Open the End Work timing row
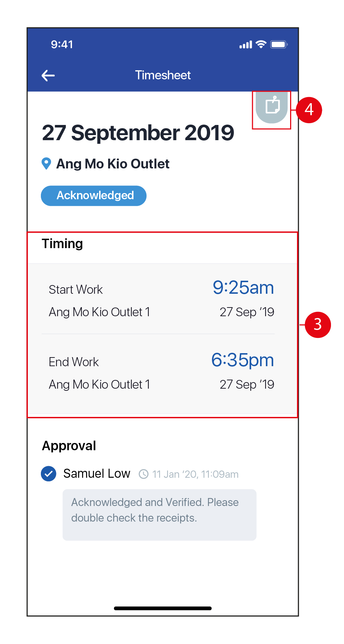The image size is (344, 644). click(161, 373)
